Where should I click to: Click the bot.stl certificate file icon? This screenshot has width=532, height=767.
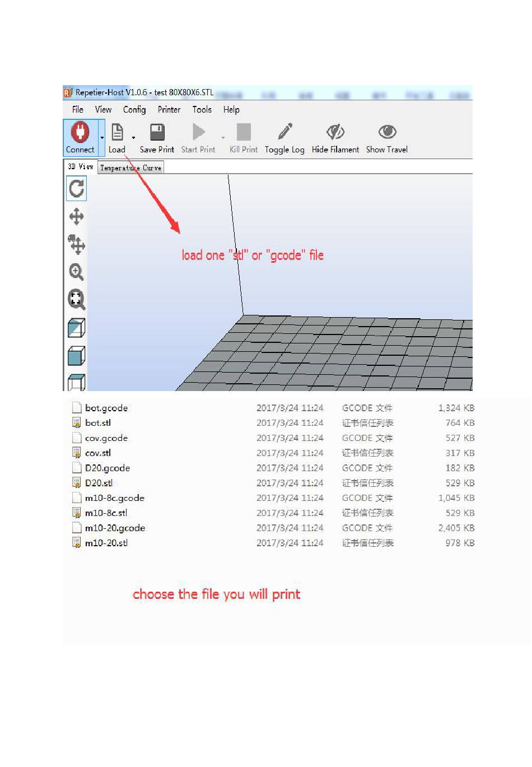click(77, 423)
